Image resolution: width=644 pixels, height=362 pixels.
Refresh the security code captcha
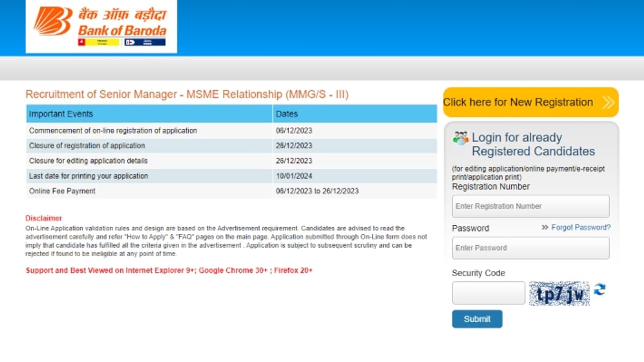pyautogui.click(x=599, y=290)
